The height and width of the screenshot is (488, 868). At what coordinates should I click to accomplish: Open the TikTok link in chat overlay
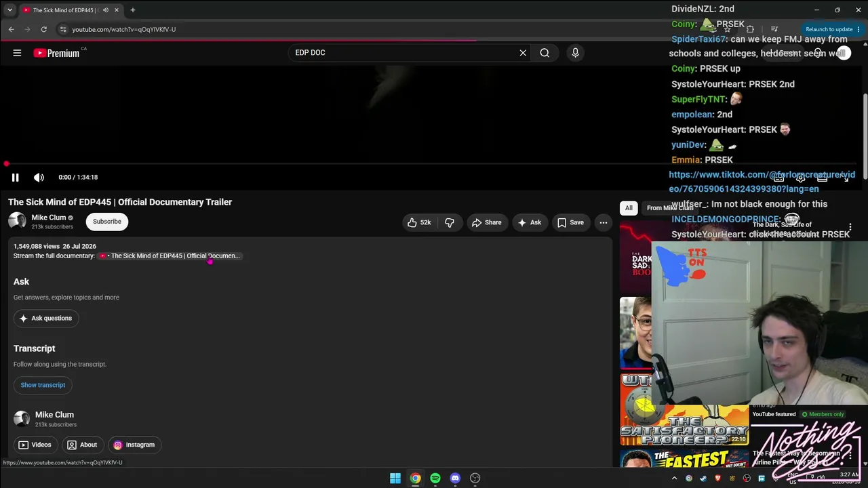(x=762, y=182)
